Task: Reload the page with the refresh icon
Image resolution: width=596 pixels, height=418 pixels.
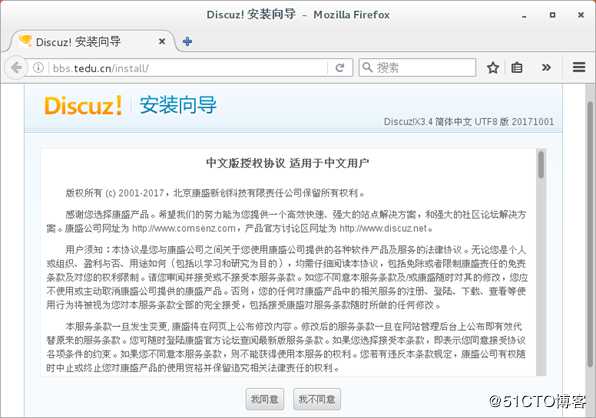Action: [x=340, y=68]
